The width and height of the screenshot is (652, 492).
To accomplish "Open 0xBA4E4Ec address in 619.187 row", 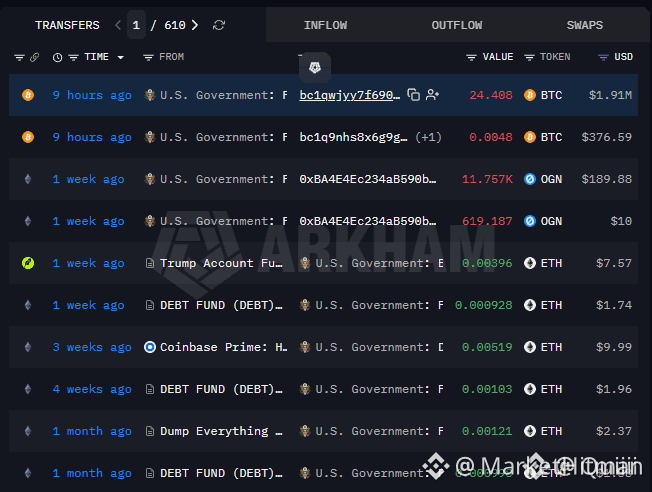I will click(x=368, y=221).
